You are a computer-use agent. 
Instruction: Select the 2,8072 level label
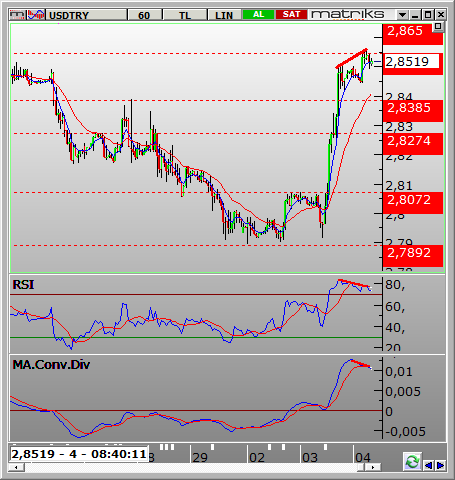click(413, 203)
